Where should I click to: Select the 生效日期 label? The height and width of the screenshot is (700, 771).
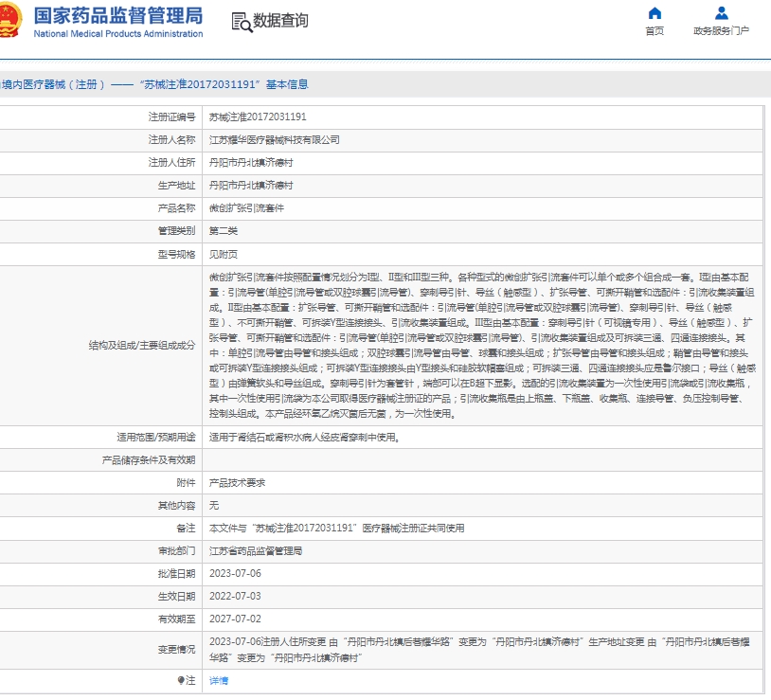point(176,596)
